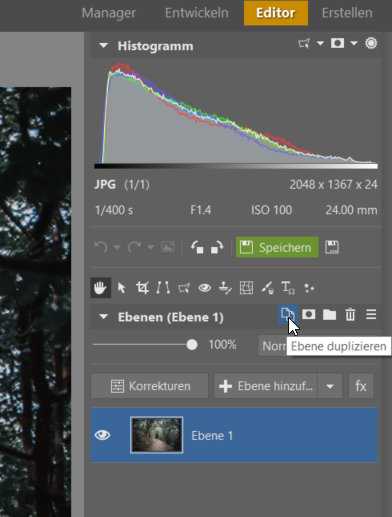Open dropdown next to histogram mask icon

tap(354, 43)
